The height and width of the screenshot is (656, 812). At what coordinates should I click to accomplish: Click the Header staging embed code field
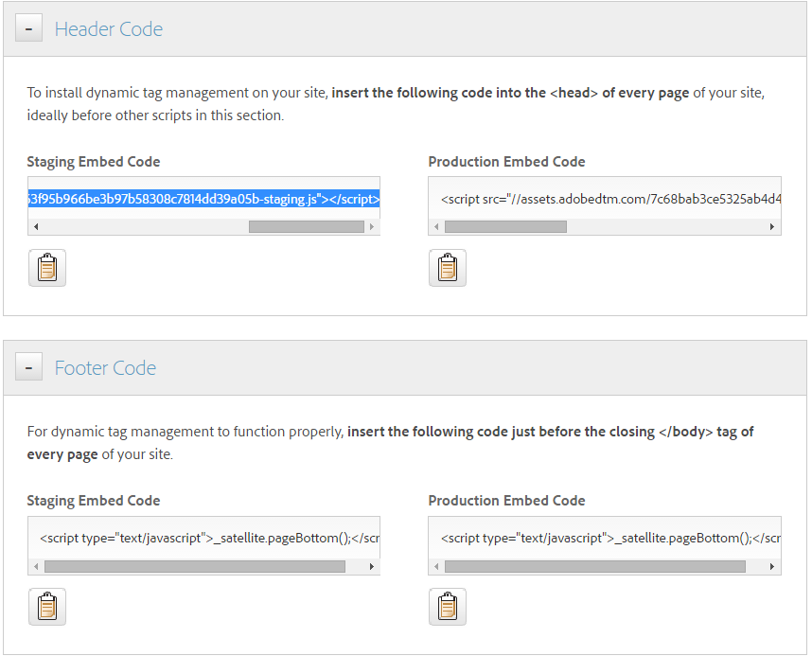(203, 199)
